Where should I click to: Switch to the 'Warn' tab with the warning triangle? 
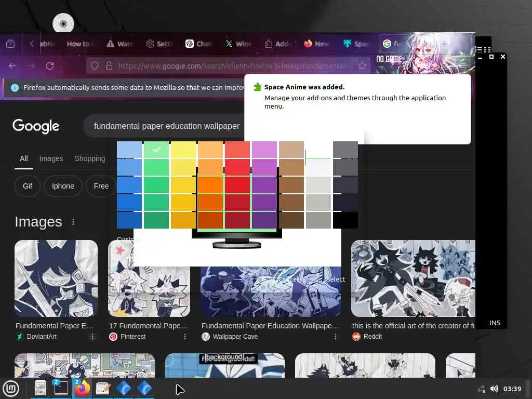[x=121, y=44]
